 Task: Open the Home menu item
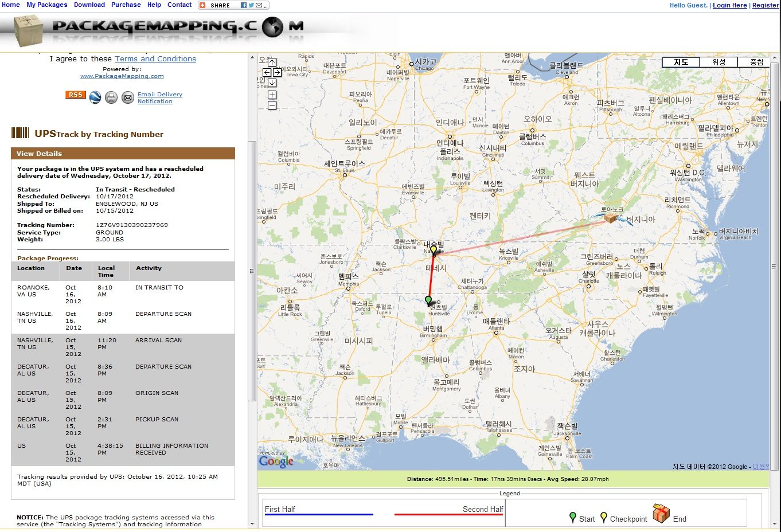coord(11,5)
